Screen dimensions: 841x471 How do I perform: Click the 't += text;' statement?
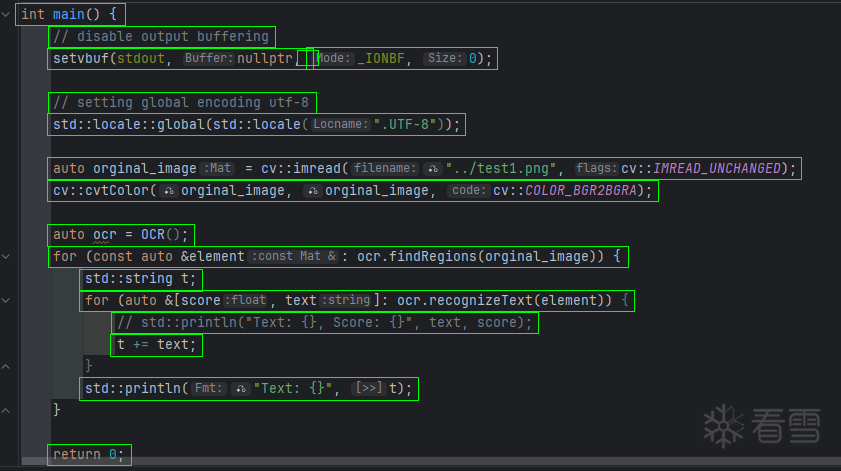157,344
